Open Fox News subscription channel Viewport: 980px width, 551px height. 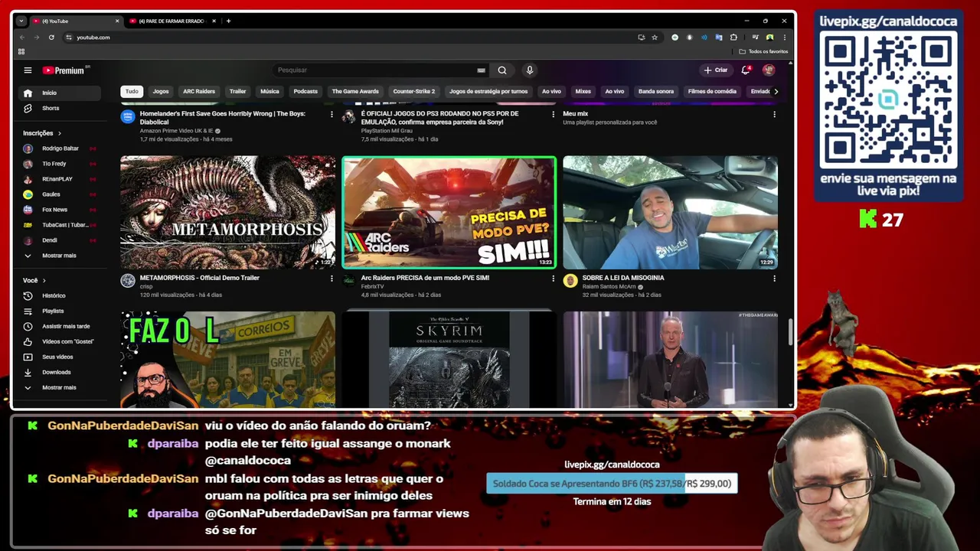click(x=60, y=210)
